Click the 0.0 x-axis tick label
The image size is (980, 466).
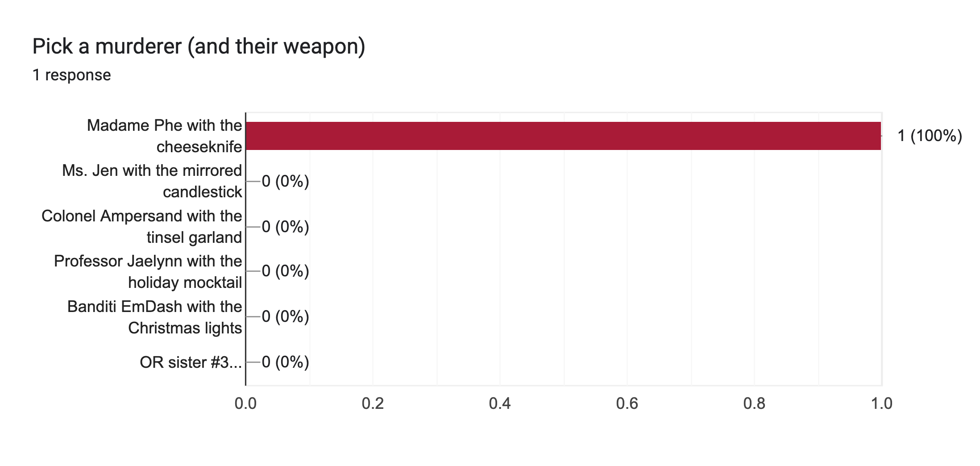(x=245, y=404)
